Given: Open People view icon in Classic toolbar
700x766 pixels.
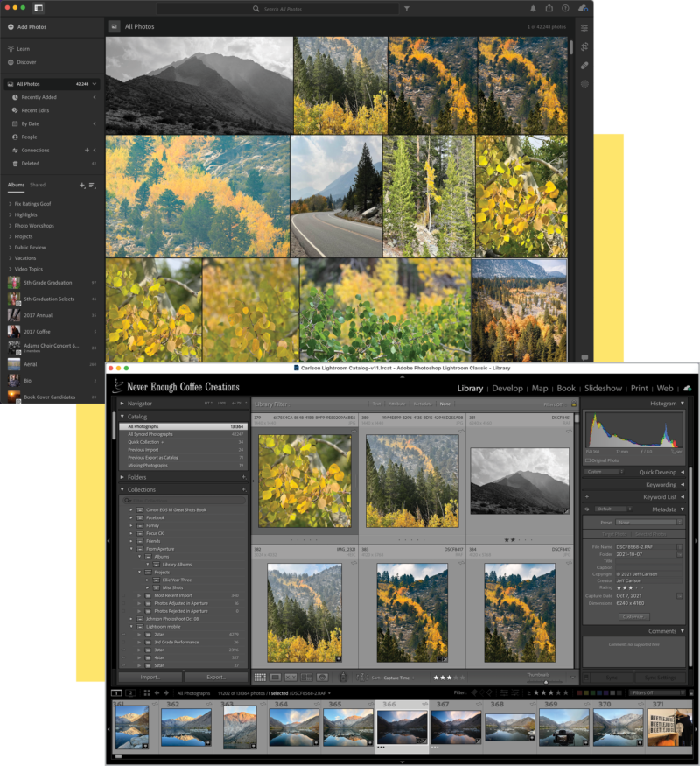Looking at the screenshot, I should coord(322,677).
